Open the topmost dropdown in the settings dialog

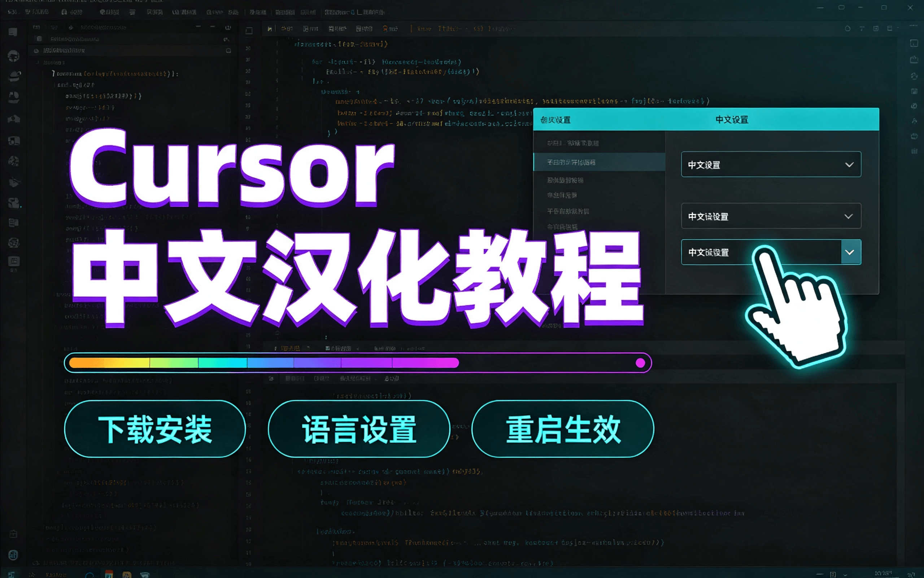[771, 164]
